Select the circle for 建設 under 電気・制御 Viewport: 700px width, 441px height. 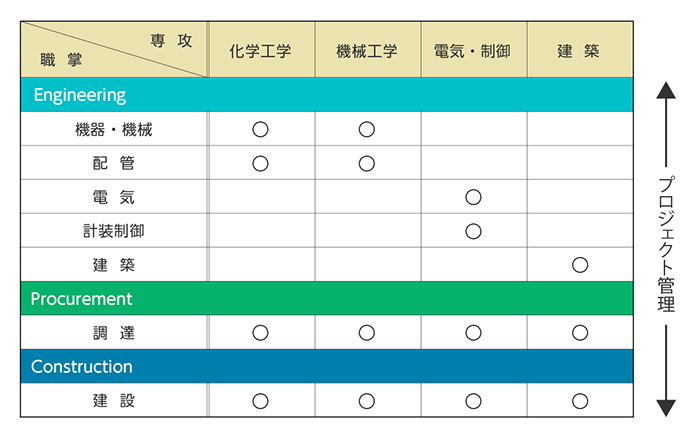(473, 401)
